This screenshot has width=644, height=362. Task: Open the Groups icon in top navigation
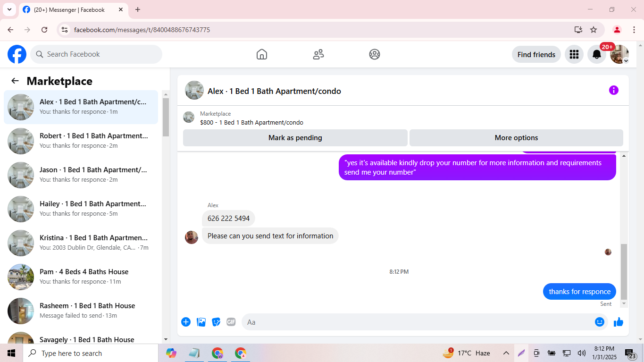375,54
